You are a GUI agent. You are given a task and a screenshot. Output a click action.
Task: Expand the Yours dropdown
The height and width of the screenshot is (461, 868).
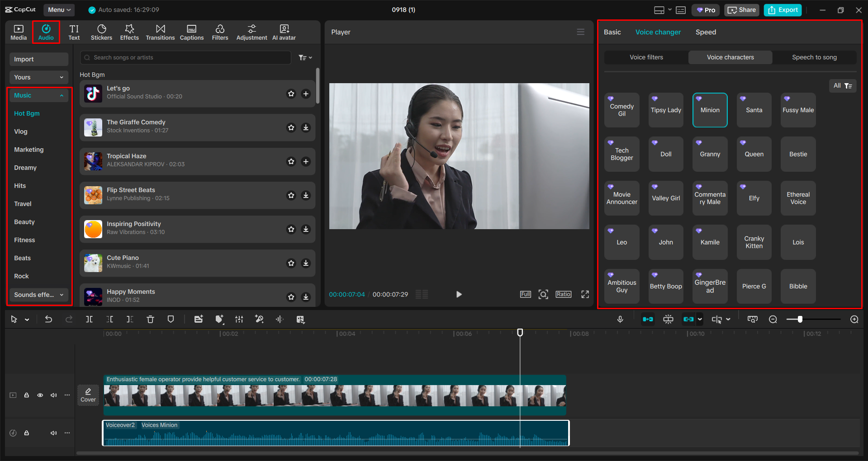pyautogui.click(x=38, y=77)
